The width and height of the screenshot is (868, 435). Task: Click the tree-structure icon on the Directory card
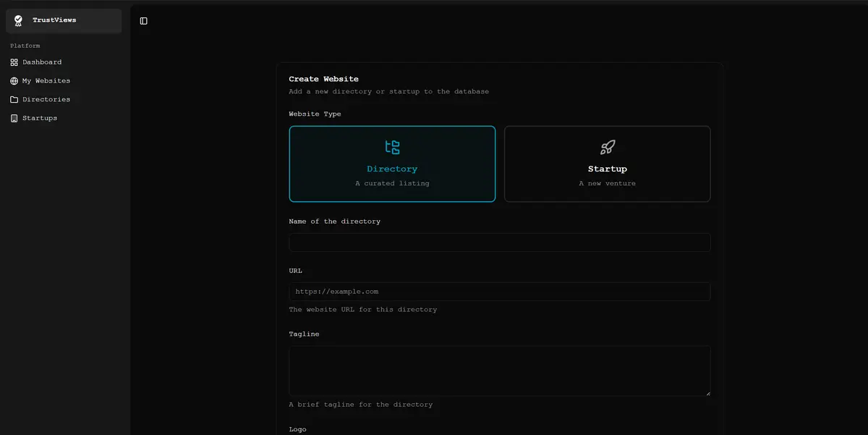click(392, 147)
